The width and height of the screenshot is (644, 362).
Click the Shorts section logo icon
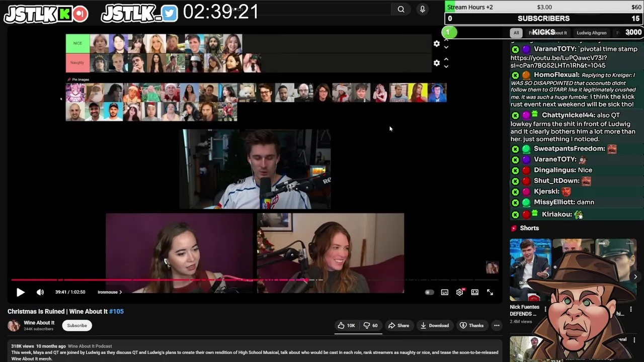click(x=514, y=228)
